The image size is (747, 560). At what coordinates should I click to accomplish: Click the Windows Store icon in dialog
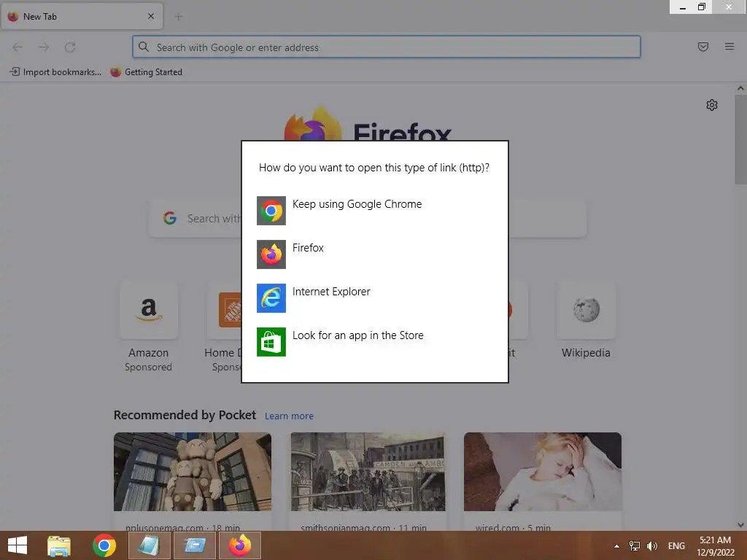pyautogui.click(x=271, y=342)
